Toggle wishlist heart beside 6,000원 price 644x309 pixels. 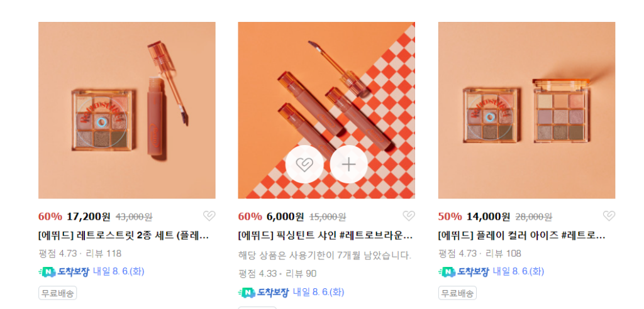(409, 216)
